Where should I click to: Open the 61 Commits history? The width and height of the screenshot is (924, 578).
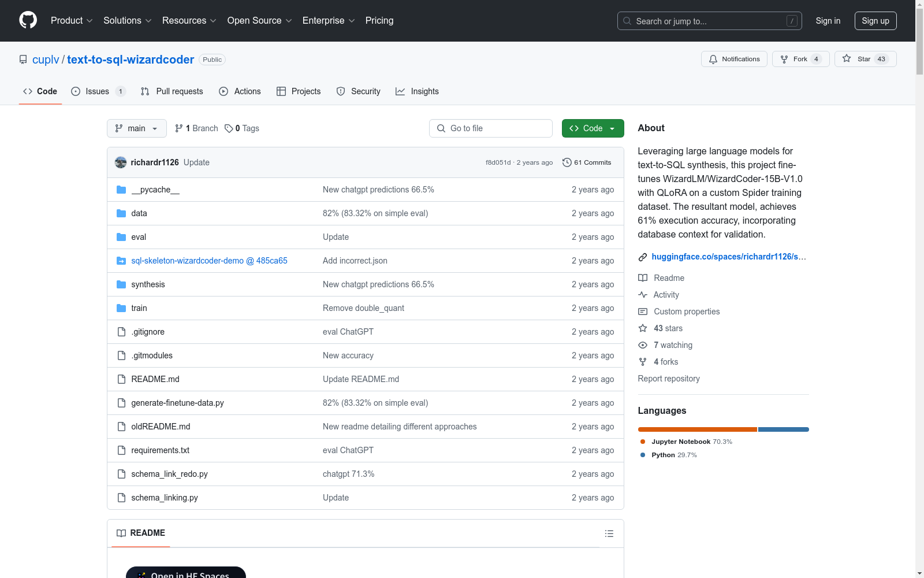pos(587,162)
